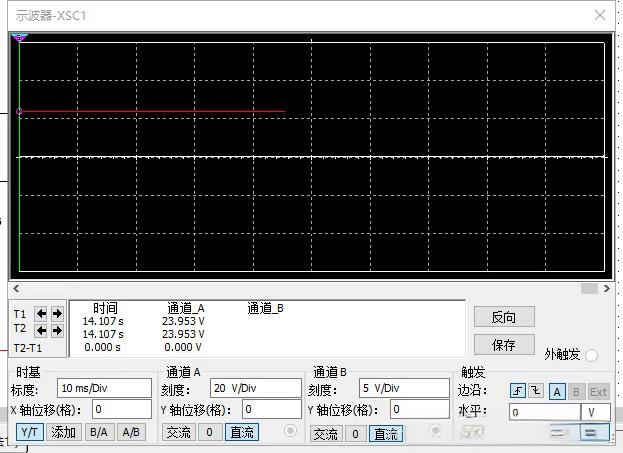Image resolution: width=623 pixels, height=453 pixels.
Task: Click the 反向 button
Action: click(504, 317)
